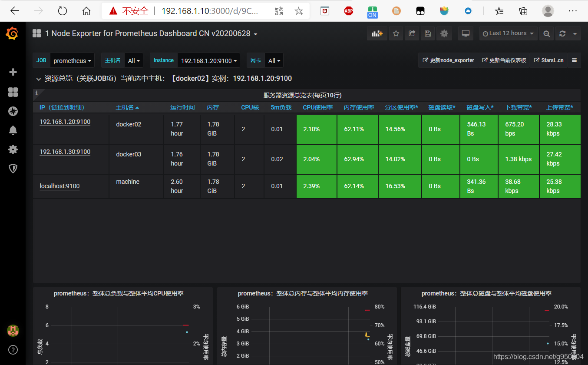Open dashboard settings gear in top bar
The image size is (588, 365).
444,33
